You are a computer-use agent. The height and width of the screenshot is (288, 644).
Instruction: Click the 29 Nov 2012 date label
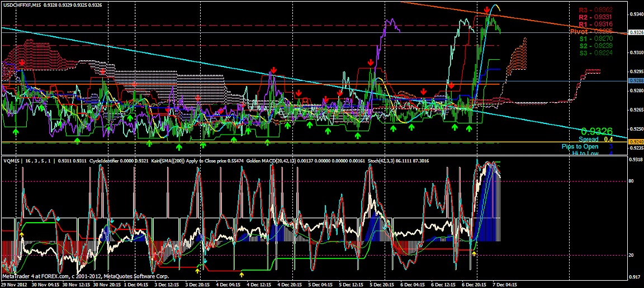pos(14,284)
